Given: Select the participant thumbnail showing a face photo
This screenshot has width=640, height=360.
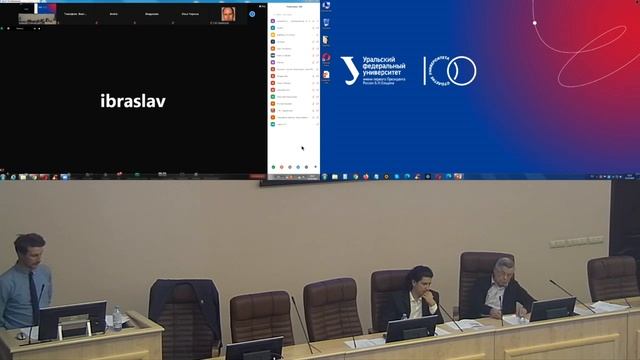Looking at the screenshot, I should coord(228,14).
